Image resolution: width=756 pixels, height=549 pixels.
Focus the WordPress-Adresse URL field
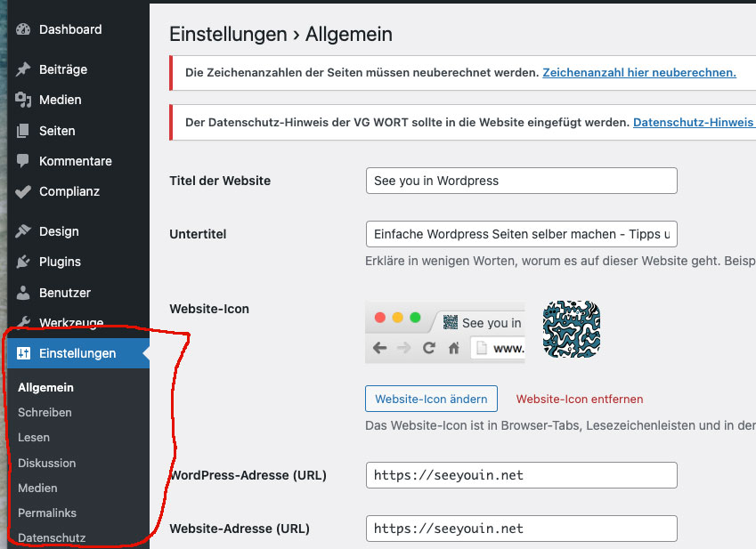[521, 475]
